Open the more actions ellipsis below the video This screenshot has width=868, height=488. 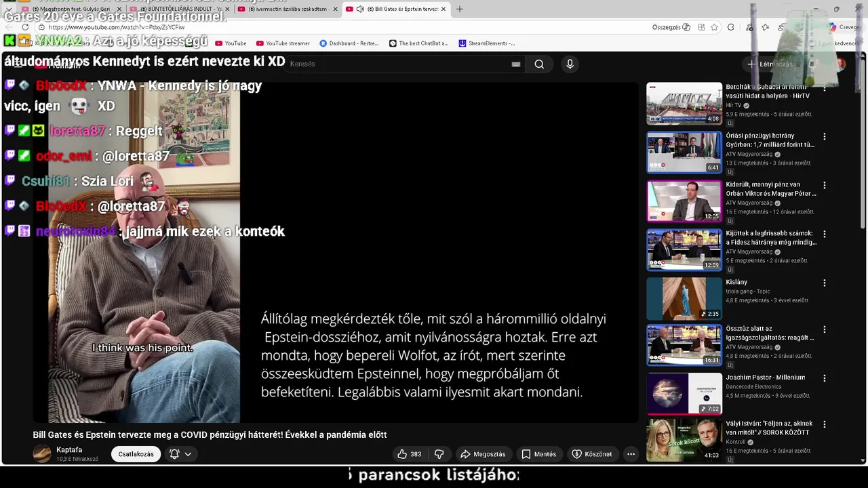point(631,454)
